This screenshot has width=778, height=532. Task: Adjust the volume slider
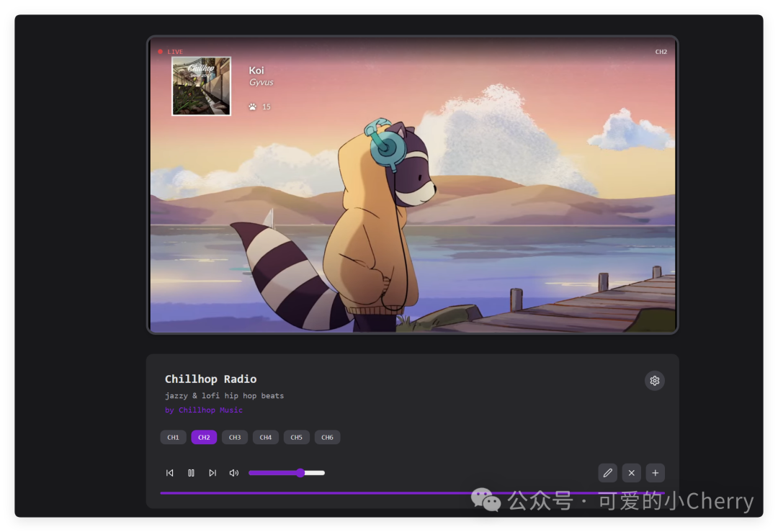click(287, 473)
